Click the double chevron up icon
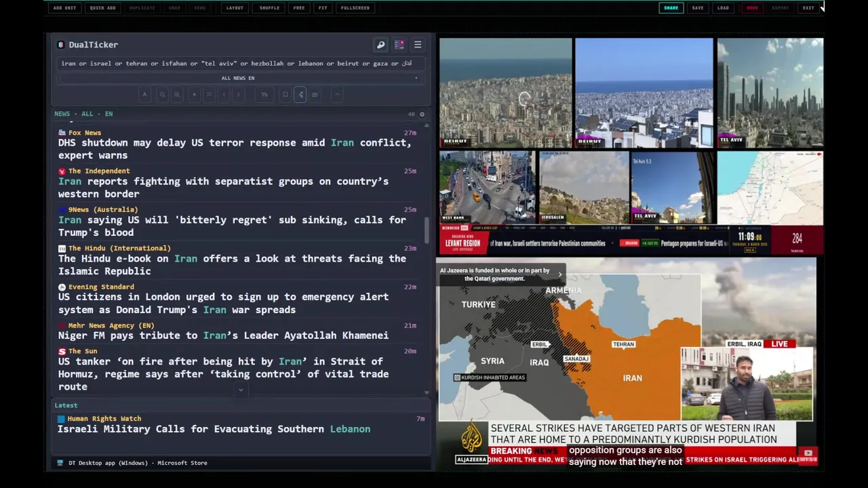 click(209, 95)
